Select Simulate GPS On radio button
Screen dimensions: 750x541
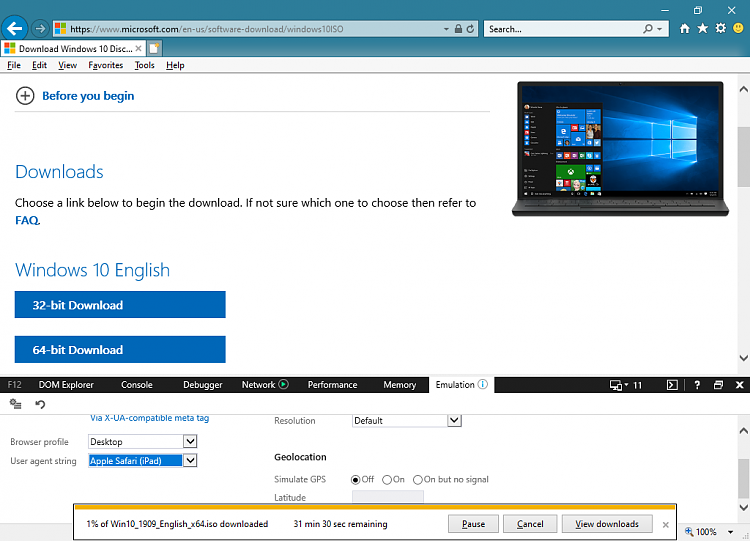pyautogui.click(x=387, y=479)
